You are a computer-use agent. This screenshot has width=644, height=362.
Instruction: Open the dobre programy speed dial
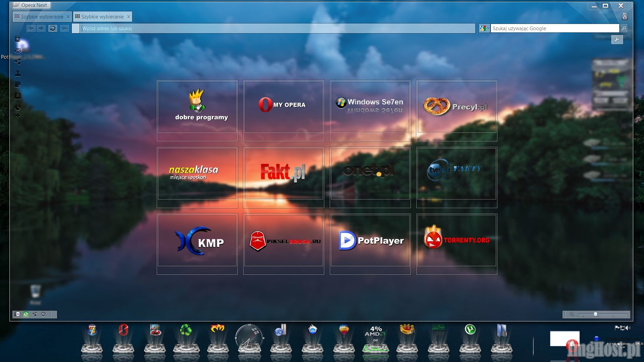[197, 111]
